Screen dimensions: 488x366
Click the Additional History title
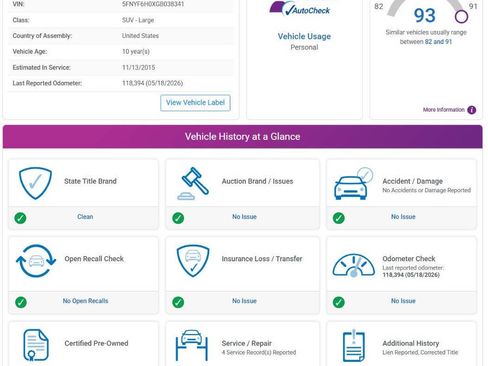coord(411,343)
